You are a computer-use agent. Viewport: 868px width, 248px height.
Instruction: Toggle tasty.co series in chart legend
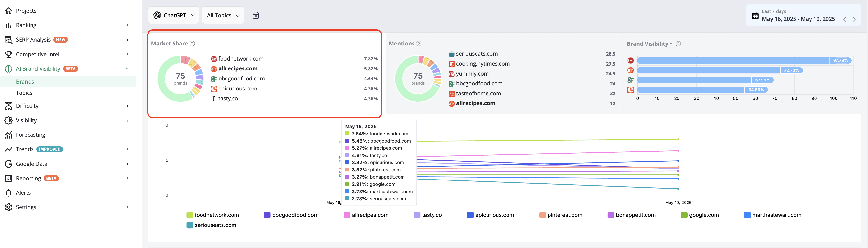pos(428,215)
